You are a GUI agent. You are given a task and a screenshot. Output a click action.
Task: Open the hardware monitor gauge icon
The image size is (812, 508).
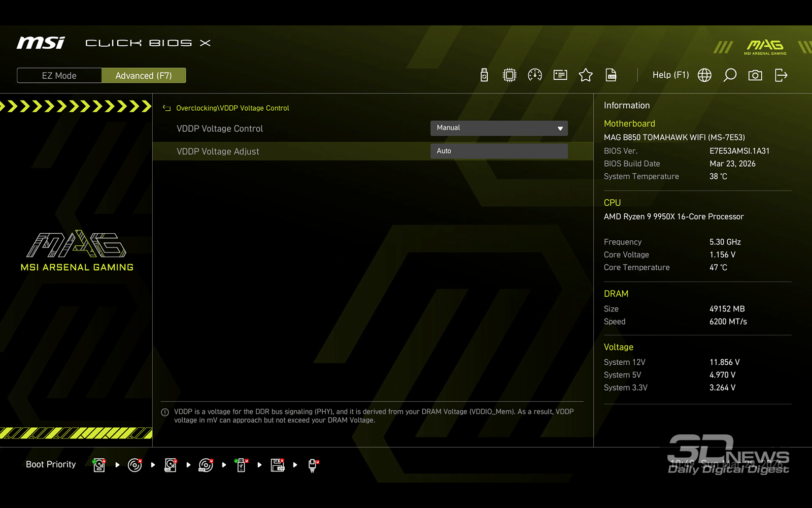pos(535,75)
